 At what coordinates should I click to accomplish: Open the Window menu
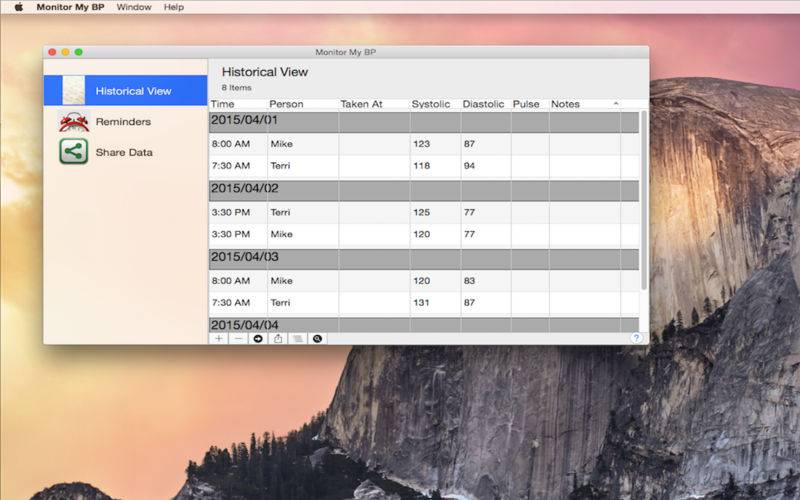[x=134, y=7]
